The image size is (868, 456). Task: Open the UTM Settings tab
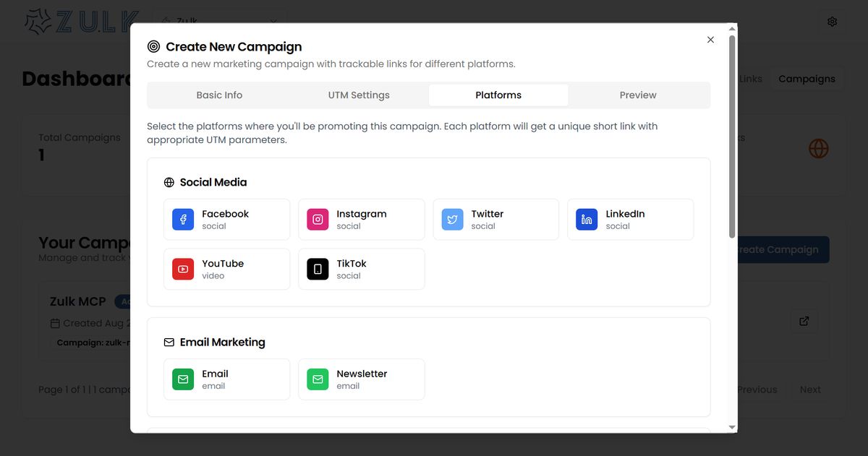359,95
